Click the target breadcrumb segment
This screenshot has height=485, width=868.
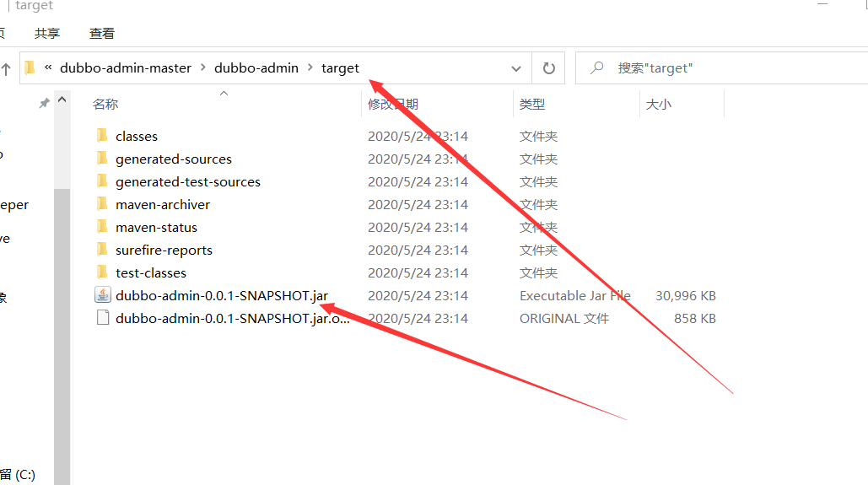[x=341, y=68]
